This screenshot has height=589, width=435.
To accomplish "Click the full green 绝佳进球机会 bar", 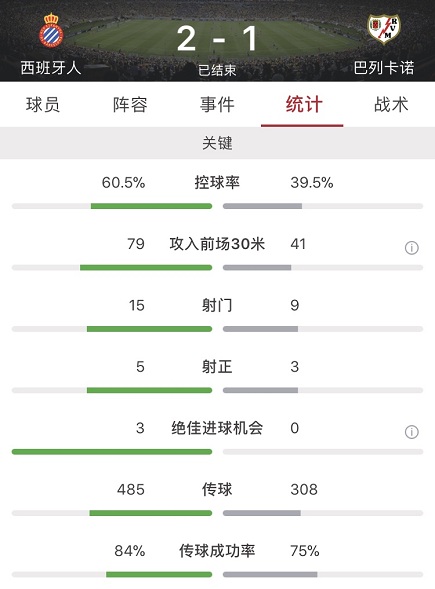I will 112,452.
